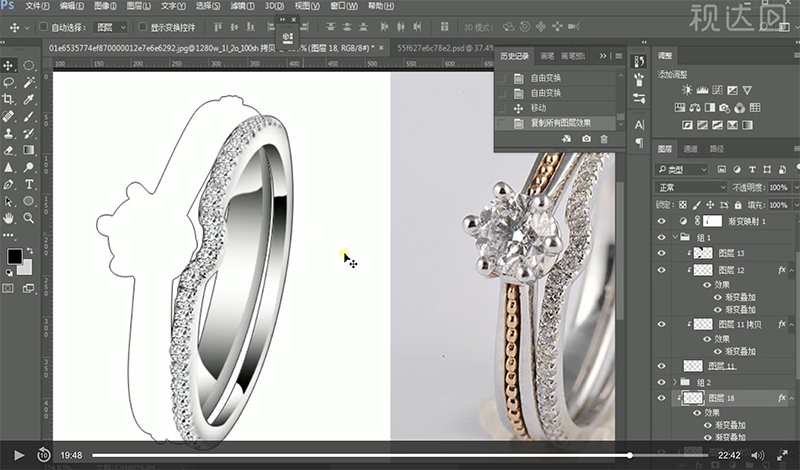The height and width of the screenshot is (470, 800).
Task: Collapse the 组 1 group
Action: [676, 237]
